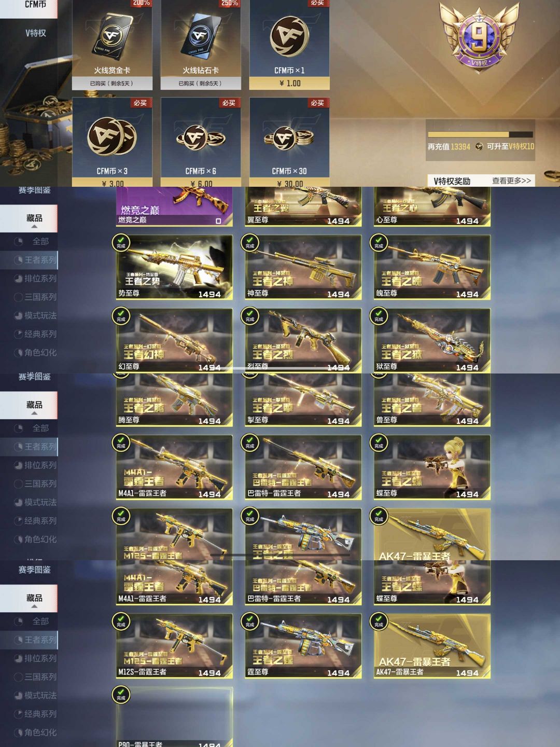Switch to the V特权 tab
The height and width of the screenshot is (747, 560).
click(35, 33)
